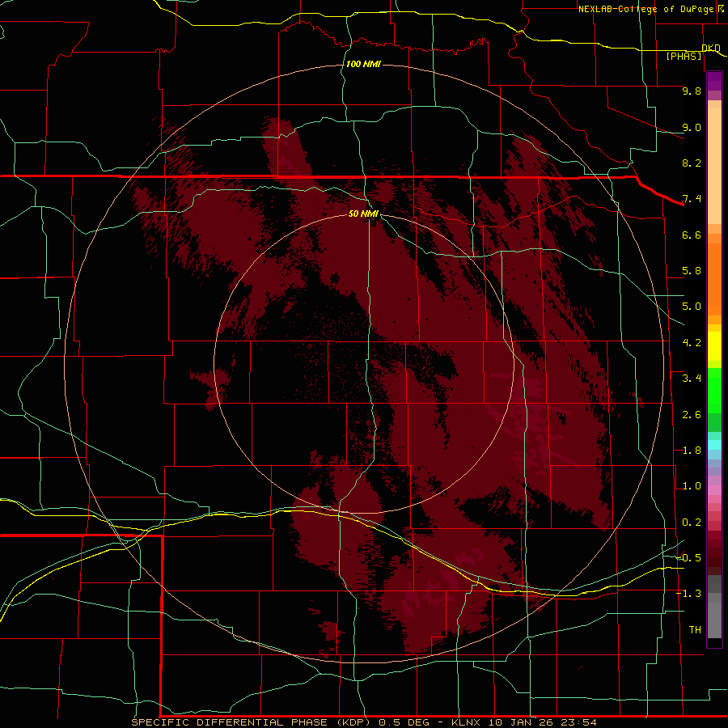
Task: Click the -1.3 value on the color scale
Action: [689, 594]
